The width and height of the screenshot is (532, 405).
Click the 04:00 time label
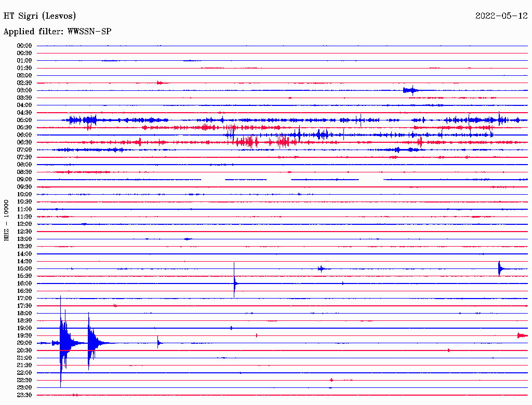point(24,105)
